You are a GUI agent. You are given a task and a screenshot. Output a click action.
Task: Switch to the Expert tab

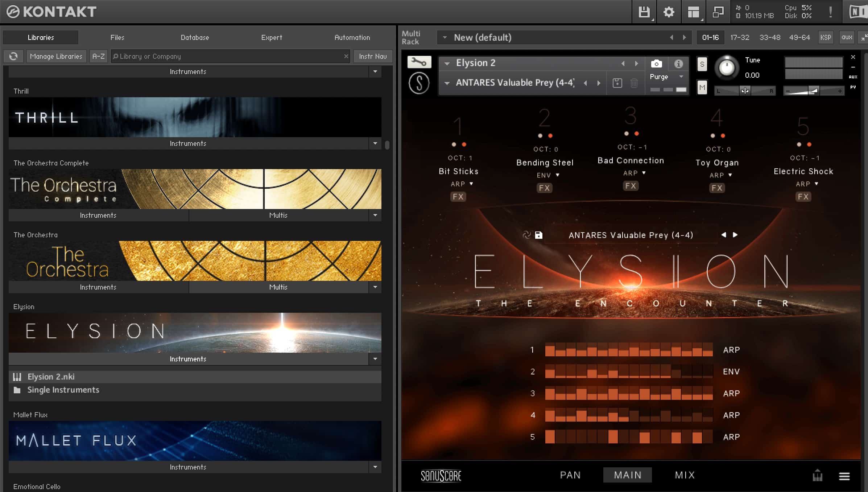[x=272, y=37]
